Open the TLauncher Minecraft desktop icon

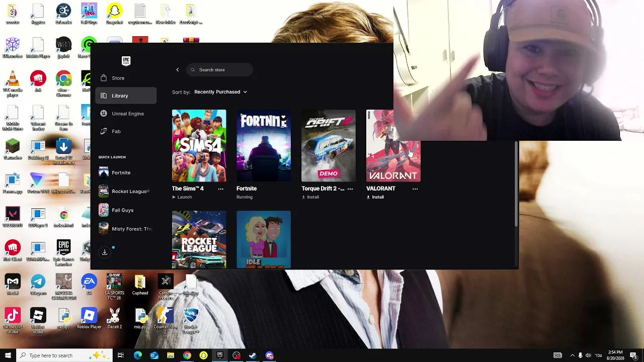click(x=13, y=149)
